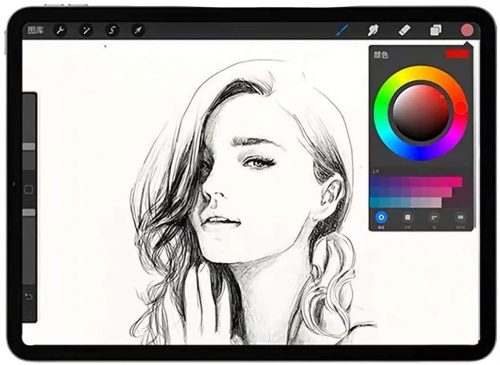Activate the Selection S-shaped tool

pos(112,31)
